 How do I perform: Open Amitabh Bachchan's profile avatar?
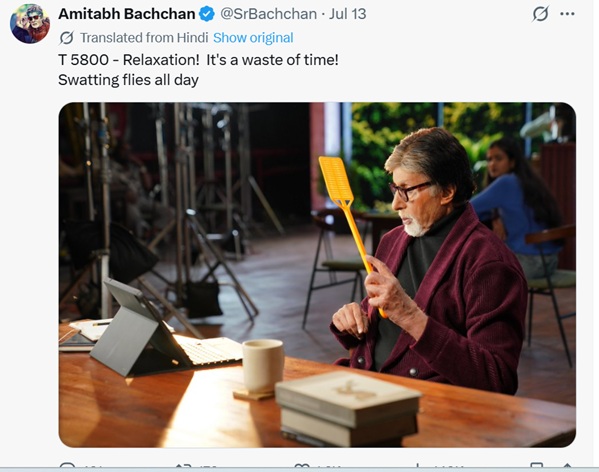30,24
